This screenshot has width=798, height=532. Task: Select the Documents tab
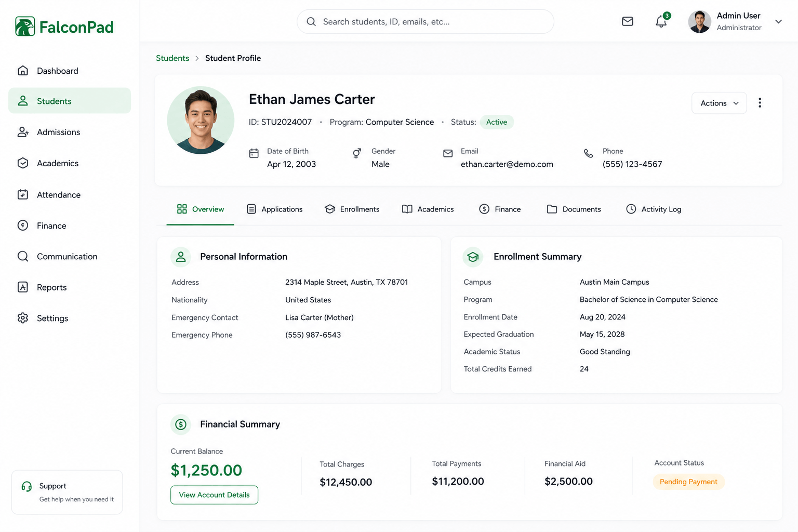(574, 209)
